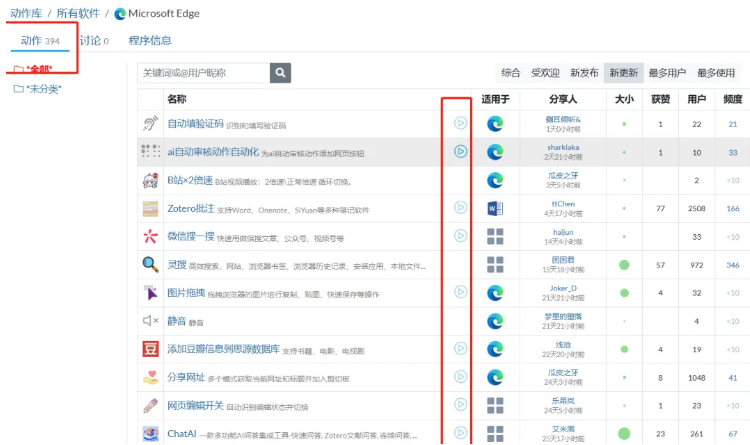Screen dimensions: 750x445
Task: Sort list by 受欢迎
Action: click(x=545, y=73)
